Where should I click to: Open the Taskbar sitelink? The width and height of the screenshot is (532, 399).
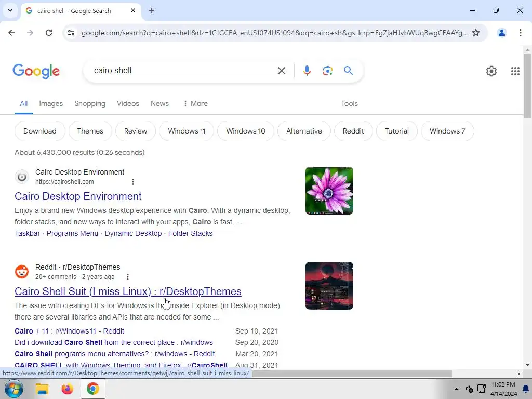click(x=27, y=233)
